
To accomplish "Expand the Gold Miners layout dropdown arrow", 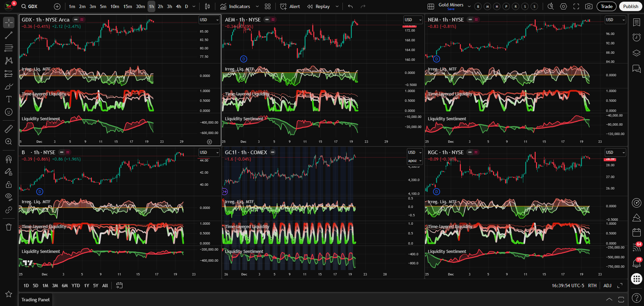I will pos(469,6).
